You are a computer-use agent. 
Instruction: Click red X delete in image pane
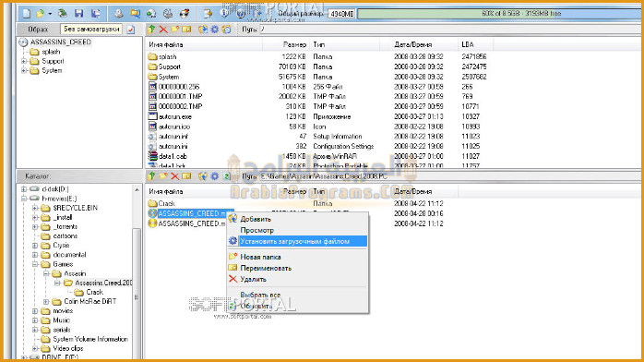pyautogui.click(x=163, y=30)
